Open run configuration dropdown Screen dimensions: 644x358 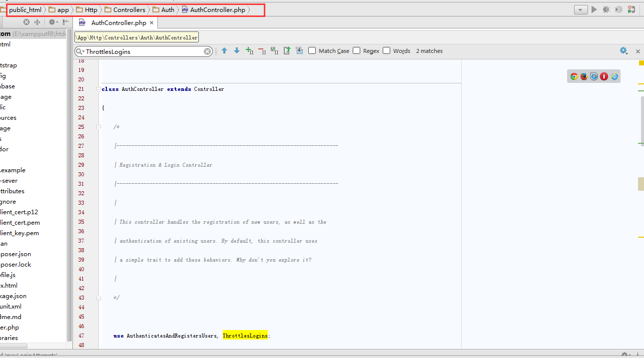point(581,9)
